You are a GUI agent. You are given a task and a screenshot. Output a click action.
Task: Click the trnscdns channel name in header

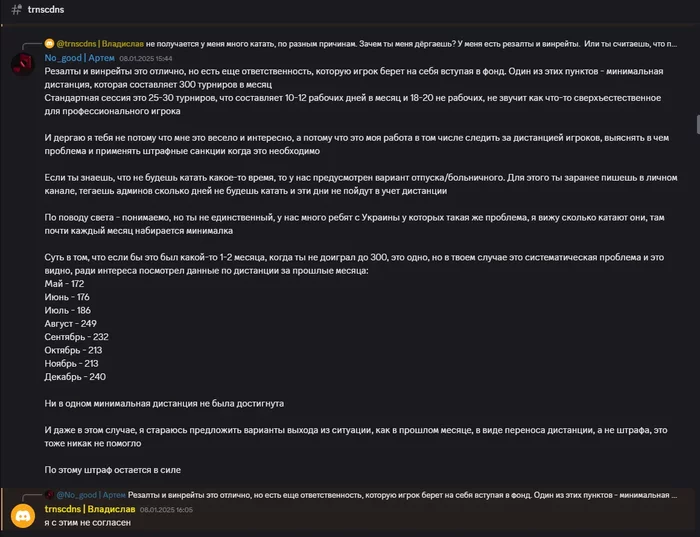[x=47, y=10]
